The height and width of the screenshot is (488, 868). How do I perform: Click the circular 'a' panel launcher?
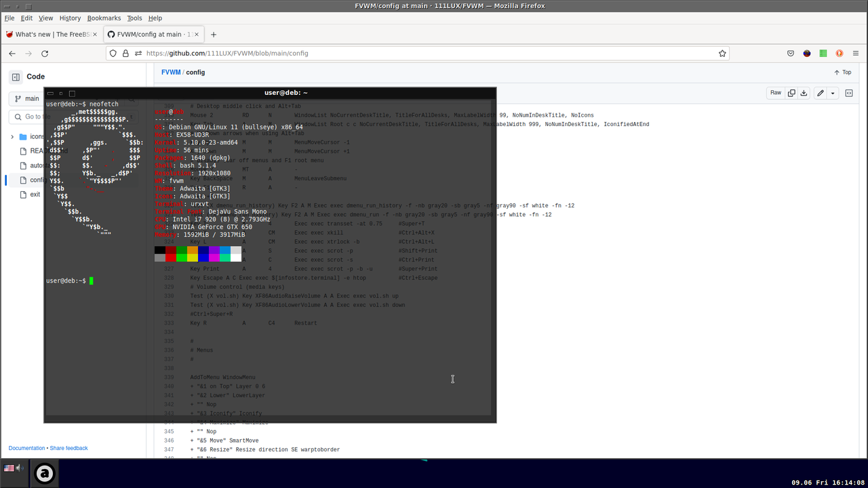coord(45,474)
